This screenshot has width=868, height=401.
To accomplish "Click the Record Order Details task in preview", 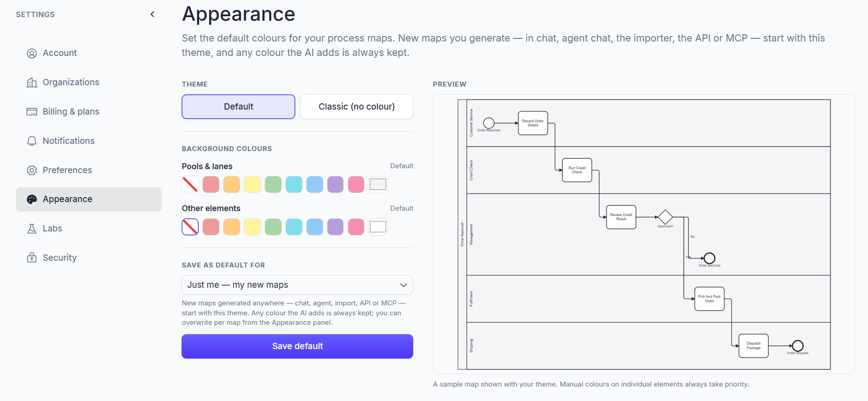I will pyautogui.click(x=533, y=123).
